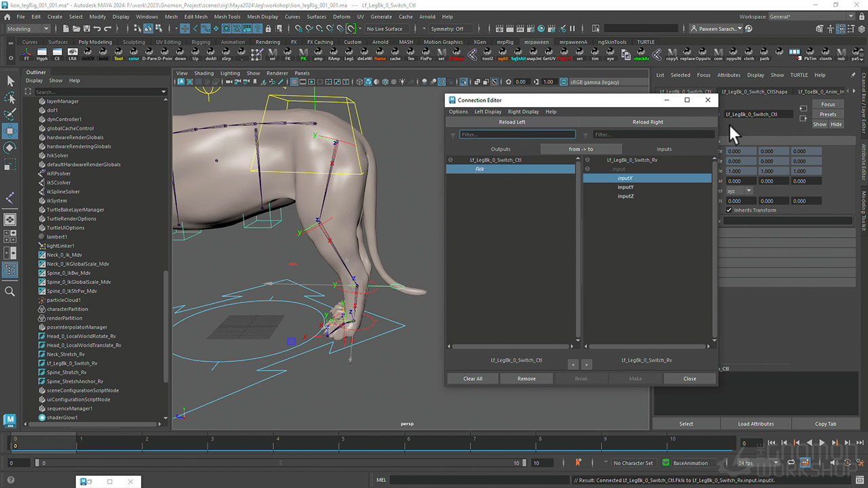Pick the Lasso select tool
Image resolution: width=868 pixels, height=488 pixels.
pyautogui.click(x=10, y=98)
